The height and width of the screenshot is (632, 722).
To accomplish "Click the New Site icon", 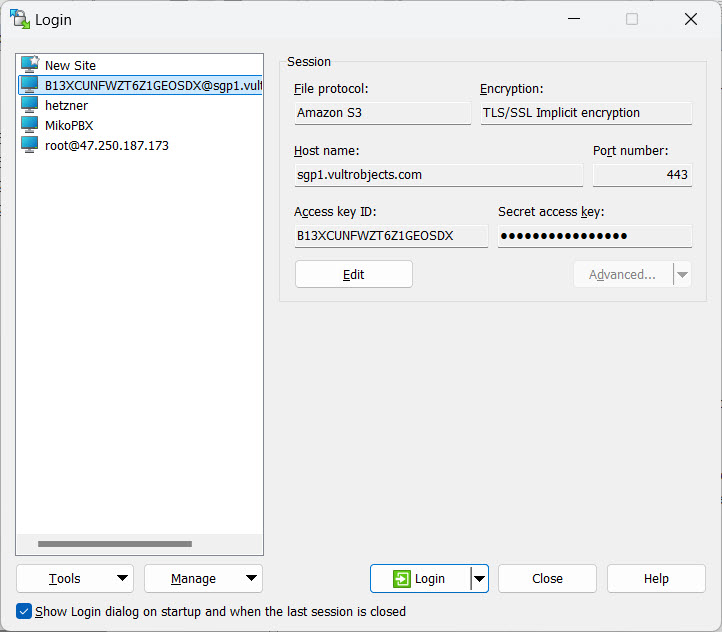I will (x=30, y=65).
